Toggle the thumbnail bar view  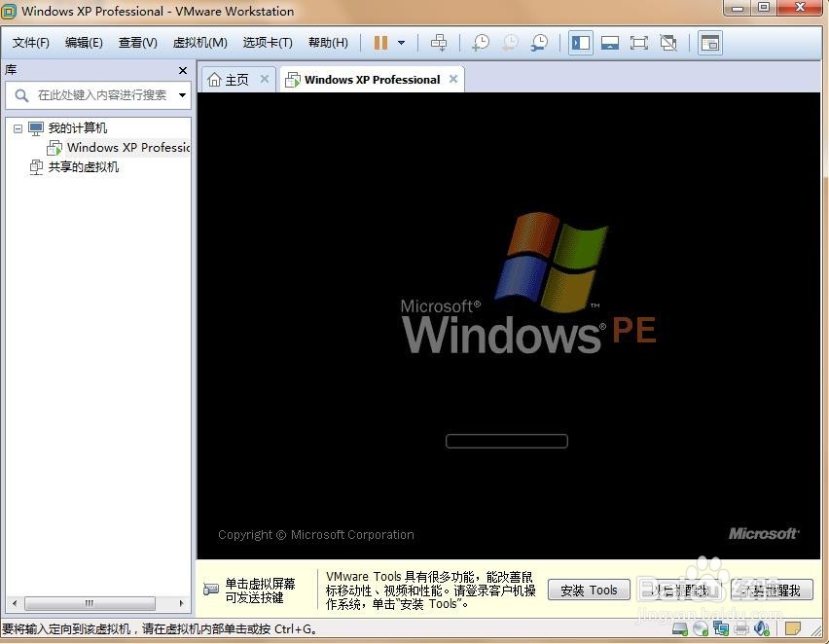click(610, 43)
